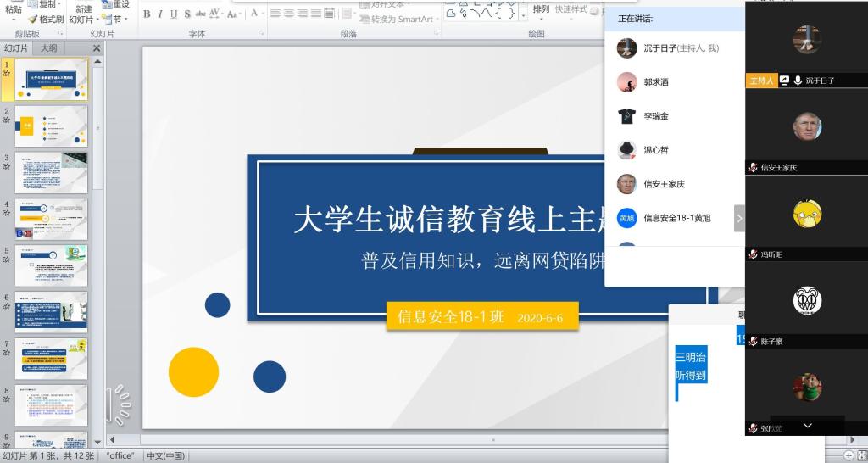Image resolution: width=868 pixels, height=463 pixels.
Task: Expand more video tiles with the down chevron
Action: (x=807, y=425)
